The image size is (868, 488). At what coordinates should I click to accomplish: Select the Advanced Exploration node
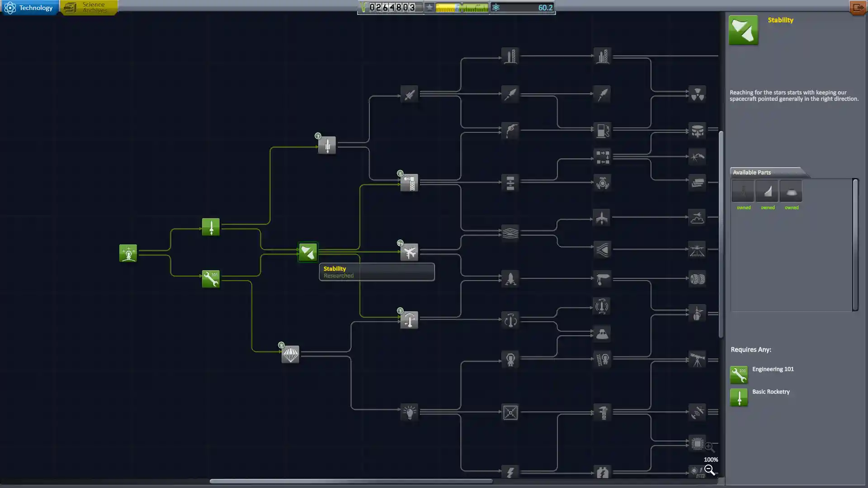602,360
